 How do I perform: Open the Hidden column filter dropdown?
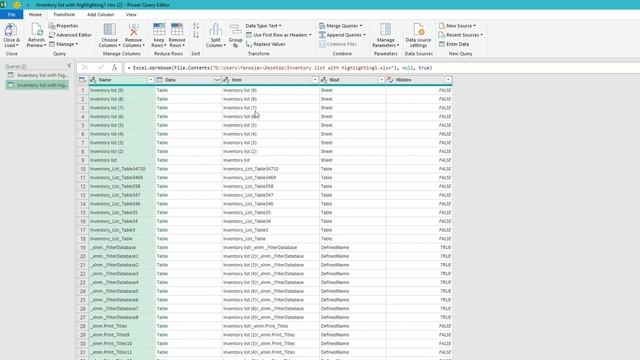(x=448, y=80)
